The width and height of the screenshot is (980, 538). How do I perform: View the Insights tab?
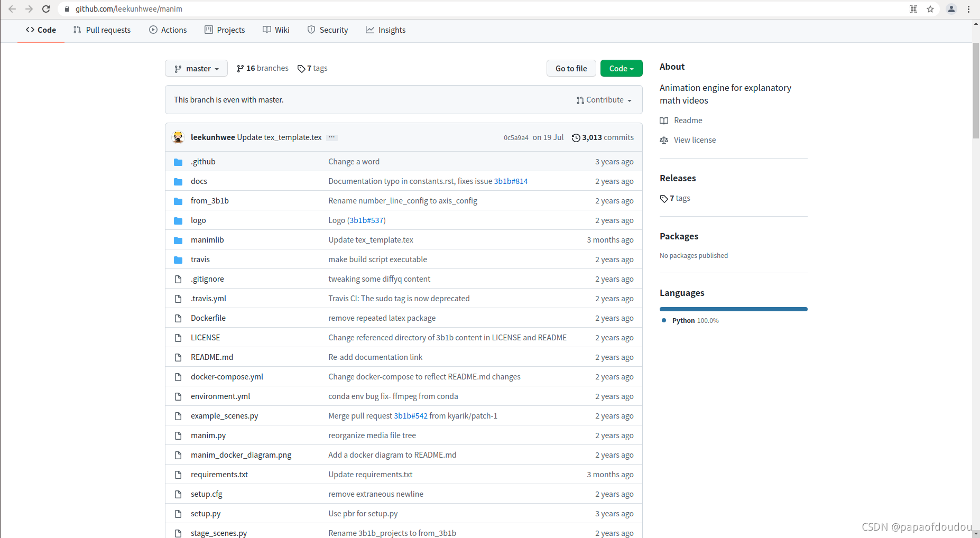point(386,30)
